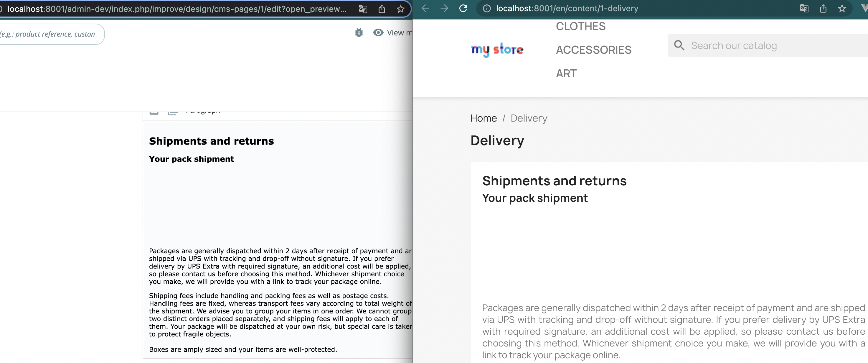Open Google Translate icon in admin address bar
Image resolution: width=868 pixels, height=363 pixels.
[x=363, y=9]
